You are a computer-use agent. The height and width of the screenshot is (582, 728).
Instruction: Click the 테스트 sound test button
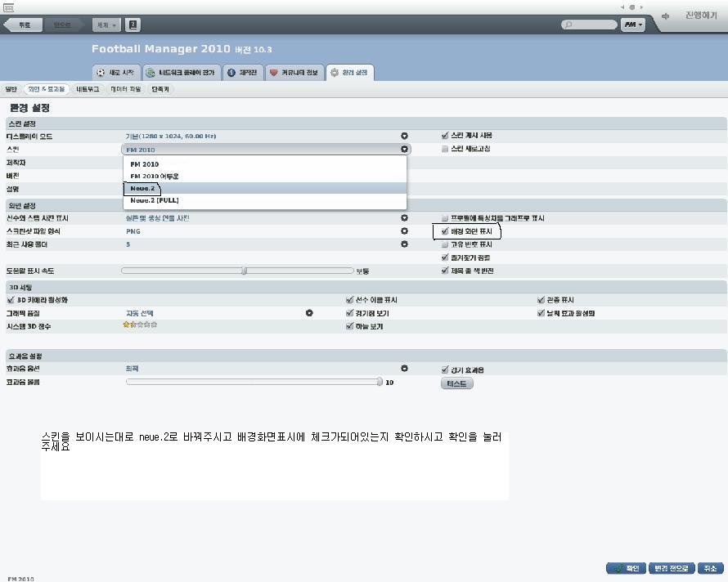[456, 383]
